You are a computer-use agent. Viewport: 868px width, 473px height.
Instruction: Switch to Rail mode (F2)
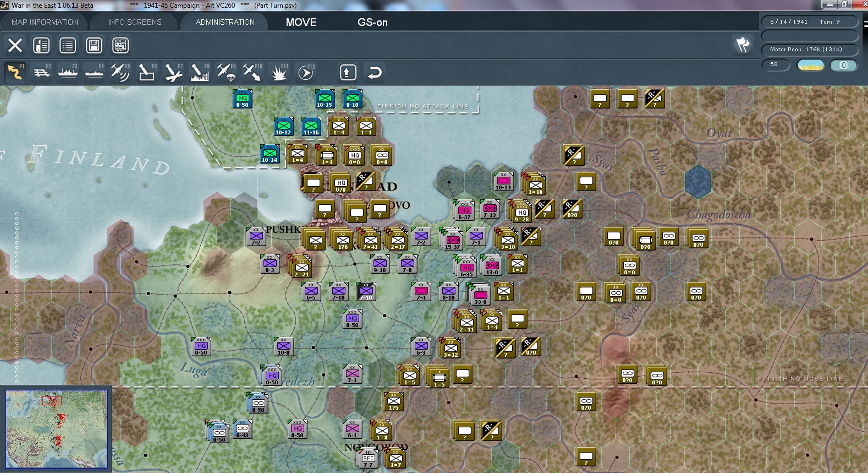pyautogui.click(x=42, y=72)
